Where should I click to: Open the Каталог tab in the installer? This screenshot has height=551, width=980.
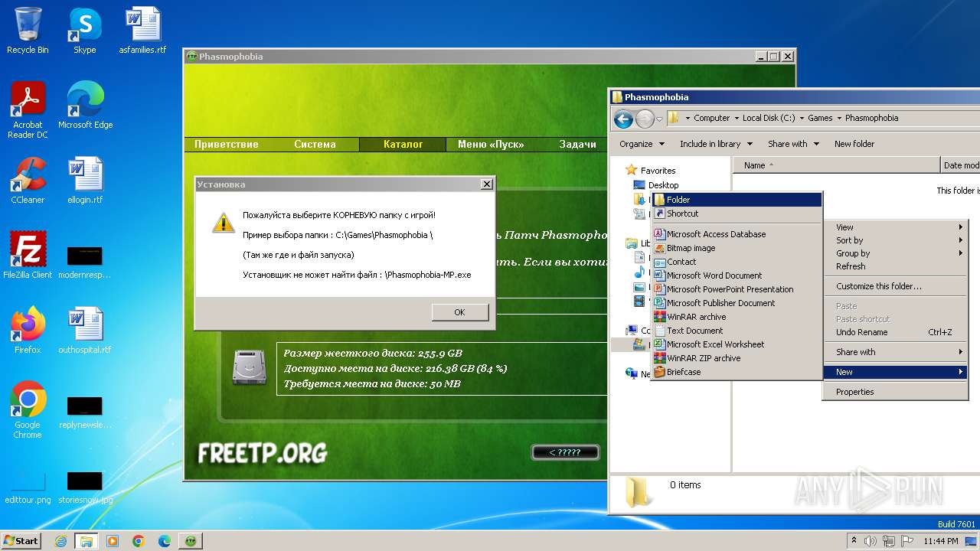(403, 144)
